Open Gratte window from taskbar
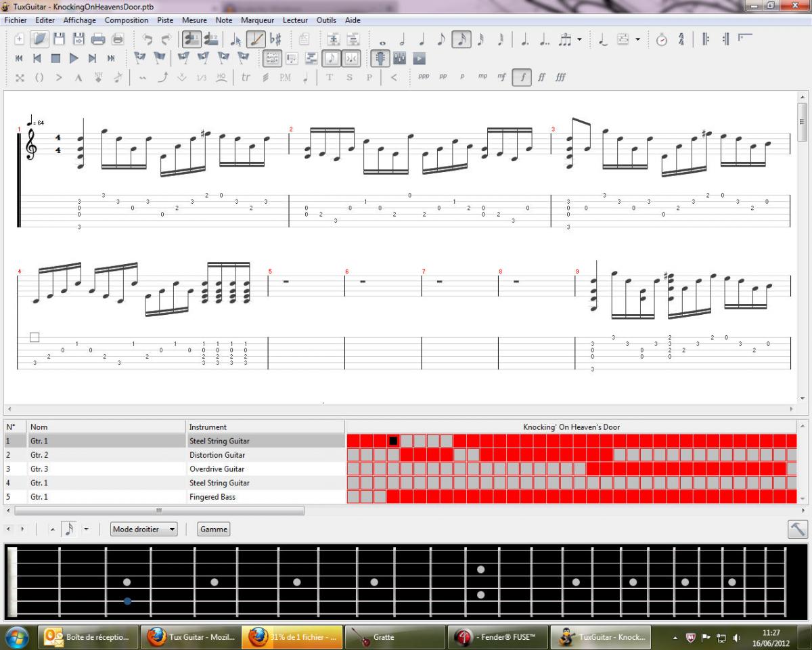The width and height of the screenshot is (812, 650). pyautogui.click(x=395, y=637)
